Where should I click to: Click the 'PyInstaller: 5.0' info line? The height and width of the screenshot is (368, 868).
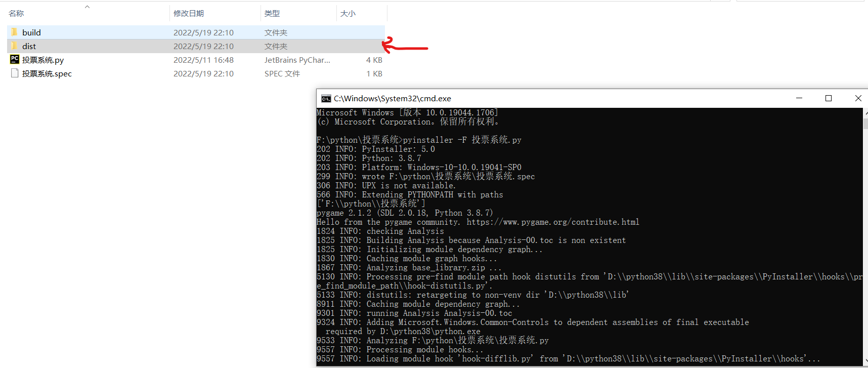tap(376, 149)
